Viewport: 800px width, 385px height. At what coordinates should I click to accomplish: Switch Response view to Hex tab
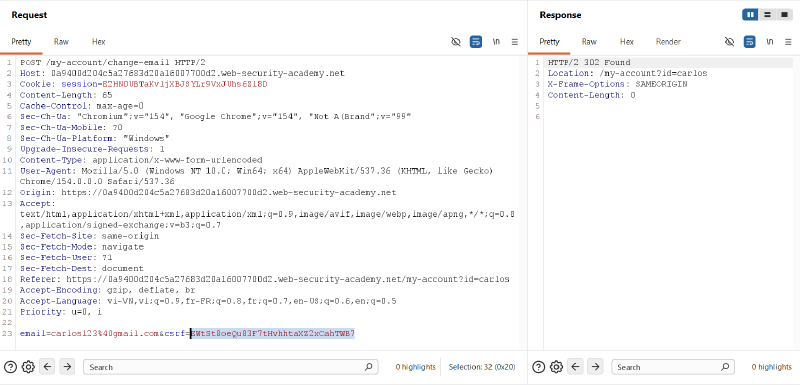[x=627, y=42]
